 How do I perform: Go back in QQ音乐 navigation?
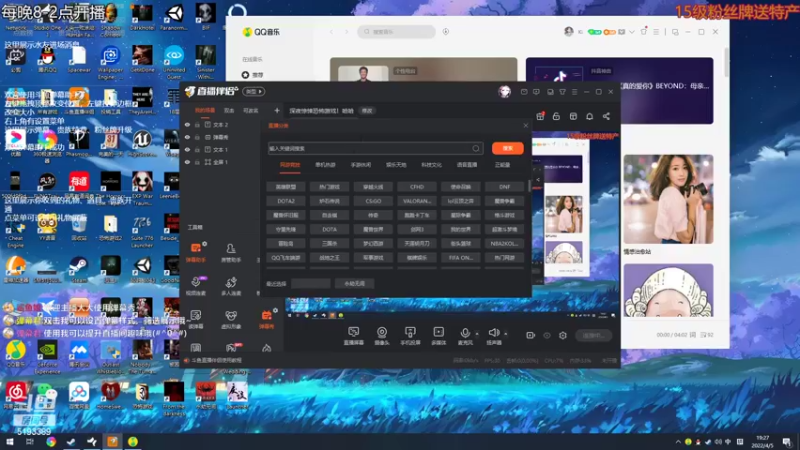(x=331, y=32)
